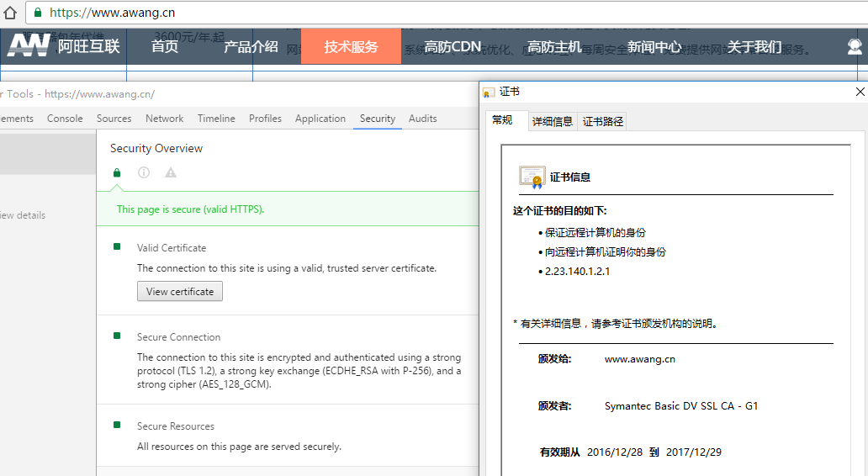Select the Security tab in DevTools
Viewport: 868px width, 476px height.
pos(378,119)
